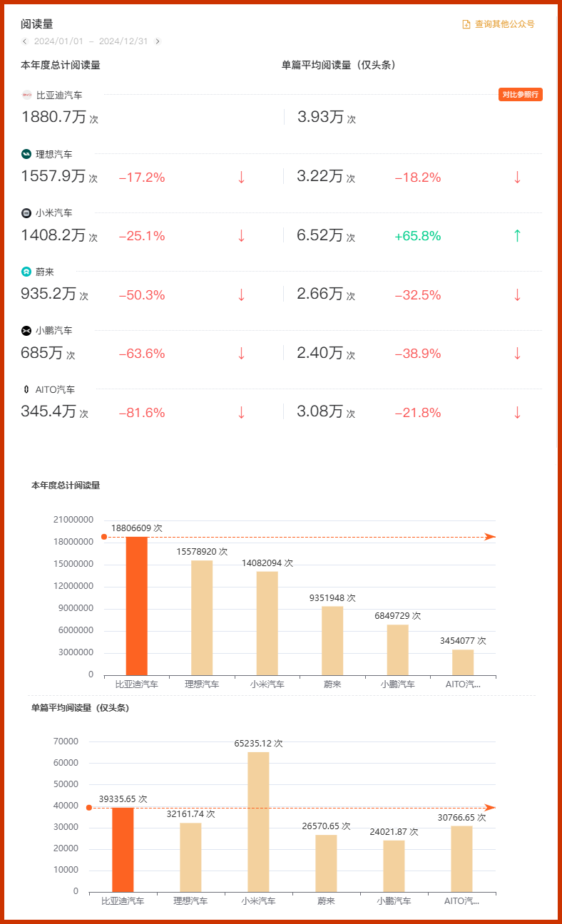562x924 pixels.
Task: Click the AITO汽车 logo icon
Action: click(26, 390)
